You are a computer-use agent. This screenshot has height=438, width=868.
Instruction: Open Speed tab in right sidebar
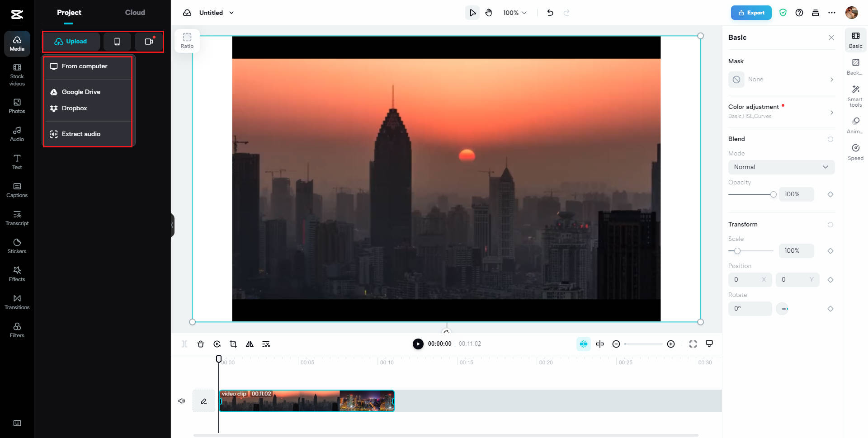coord(855,152)
